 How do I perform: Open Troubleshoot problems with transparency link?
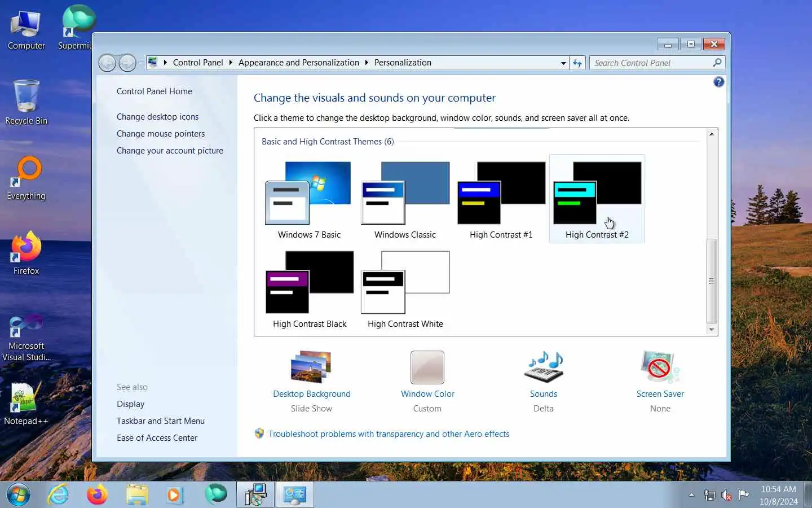coord(389,434)
